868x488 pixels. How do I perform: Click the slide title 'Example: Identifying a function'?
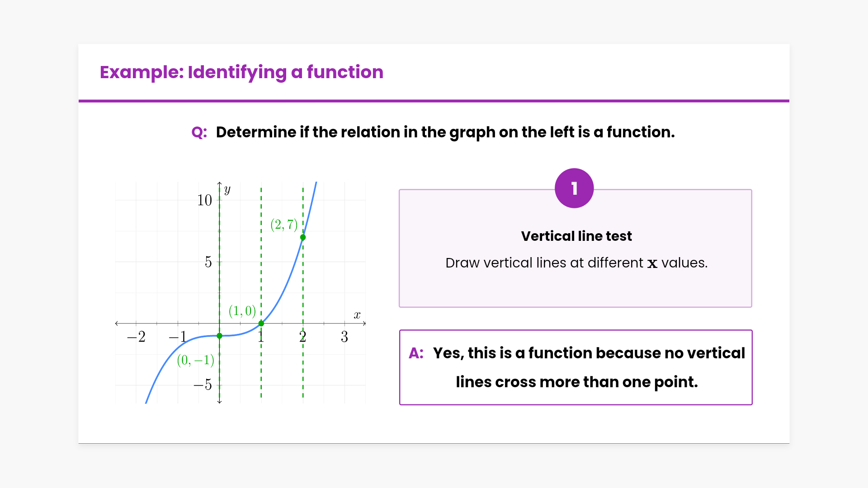tap(241, 72)
